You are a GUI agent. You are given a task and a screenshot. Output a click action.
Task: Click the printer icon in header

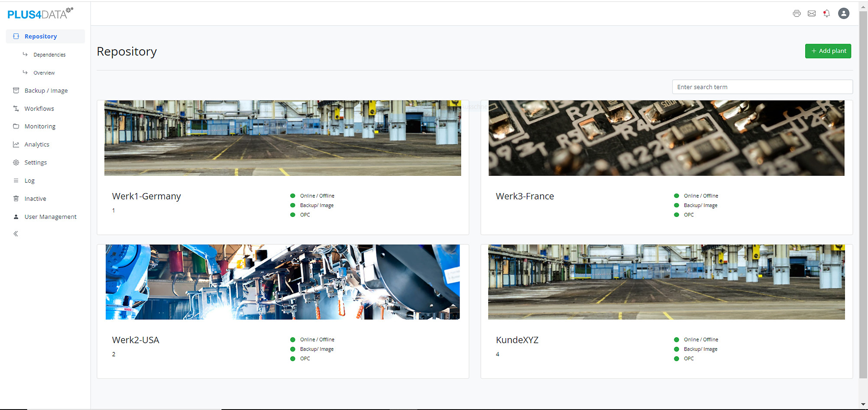(797, 13)
